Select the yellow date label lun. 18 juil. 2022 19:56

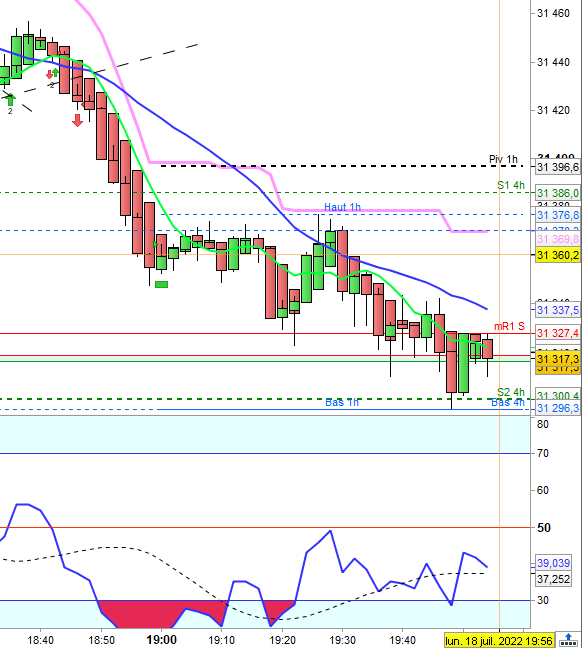499,641
